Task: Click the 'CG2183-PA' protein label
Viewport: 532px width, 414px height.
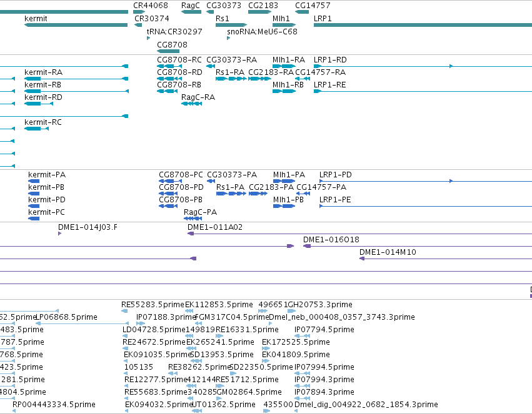Action: pyautogui.click(x=271, y=187)
